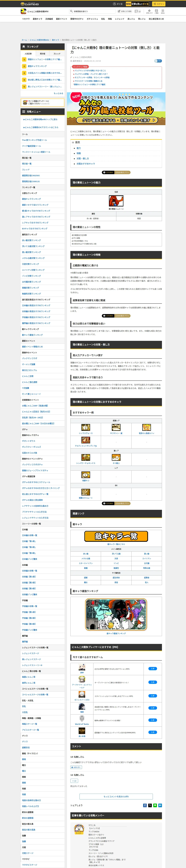Open the にゃんこ大戦争攻略Wiki site icon
The image size is (186, 868).
(23, 11)
